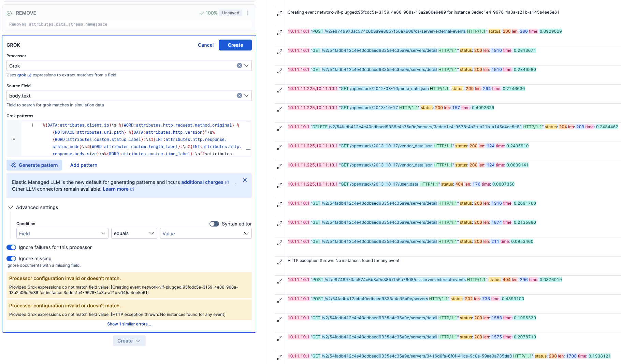
Task: Open the Source Field dropdown chevron
Action: point(246,96)
